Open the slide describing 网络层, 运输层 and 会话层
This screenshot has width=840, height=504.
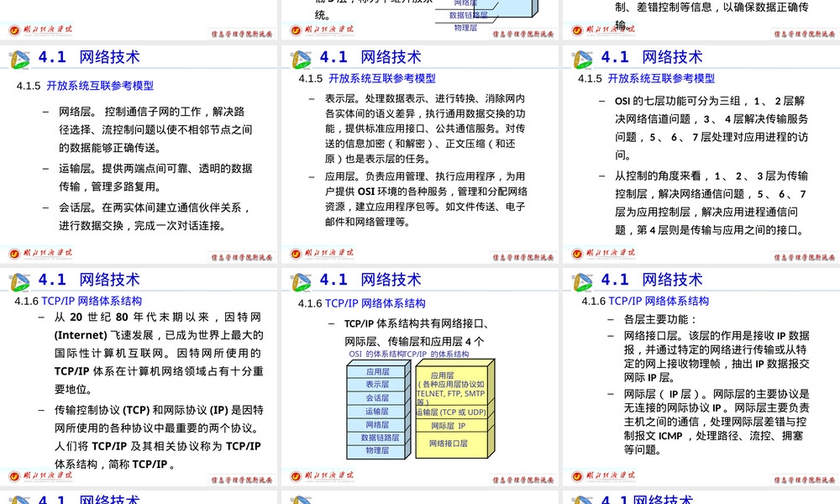click(139, 155)
